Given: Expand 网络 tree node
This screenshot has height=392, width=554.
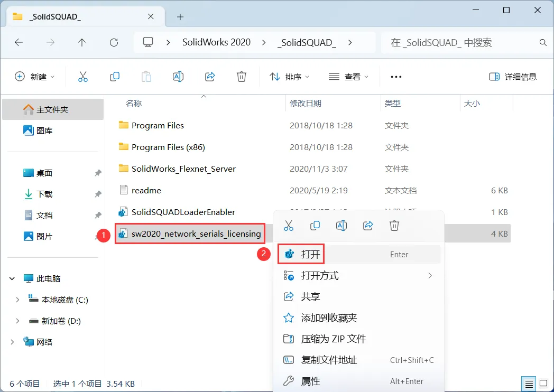Looking at the screenshot, I should 12,342.
